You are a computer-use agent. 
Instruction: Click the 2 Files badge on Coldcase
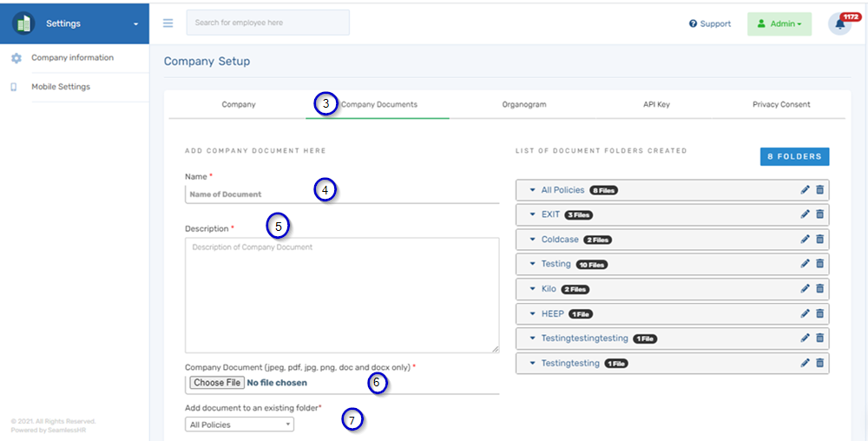click(598, 240)
